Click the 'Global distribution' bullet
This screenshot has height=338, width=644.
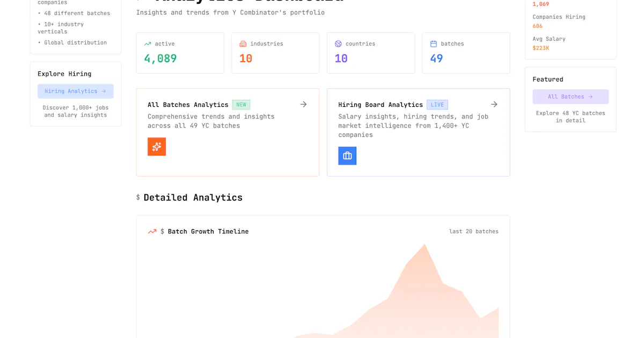[72, 42]
